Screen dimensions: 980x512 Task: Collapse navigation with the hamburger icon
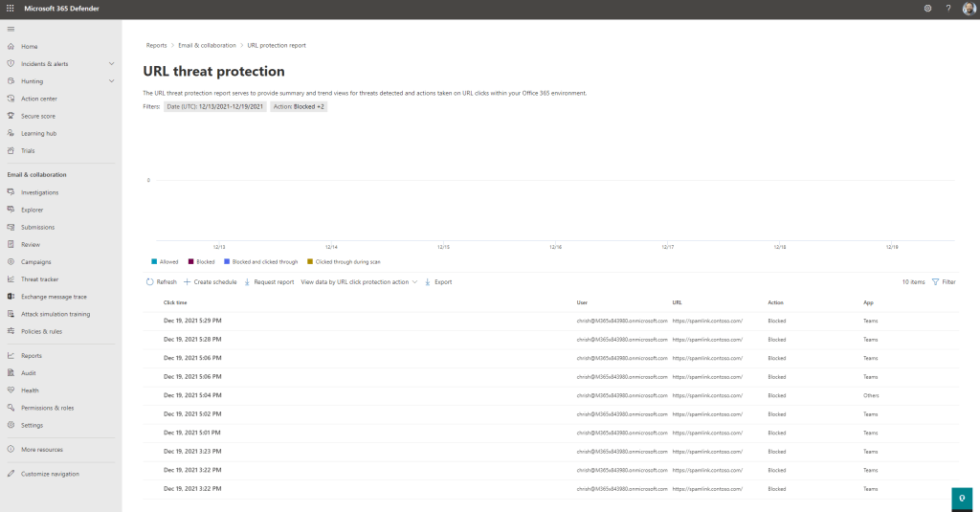[x=10, y=29]
